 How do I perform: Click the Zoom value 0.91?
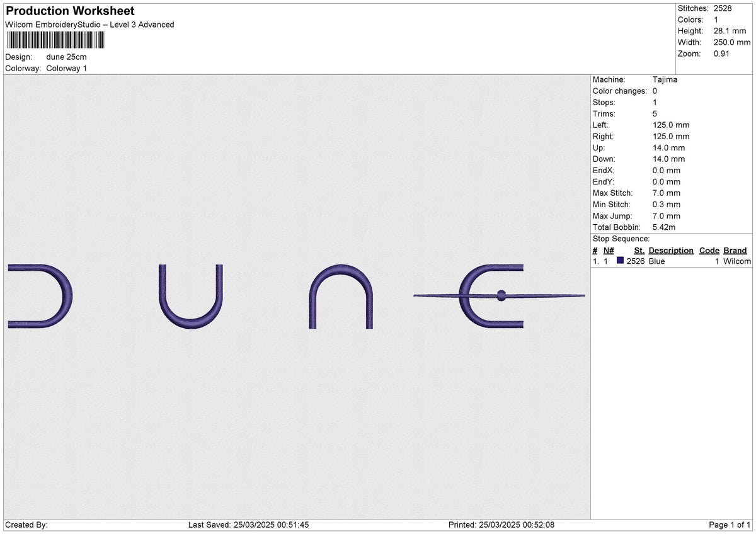coord(722,54)
